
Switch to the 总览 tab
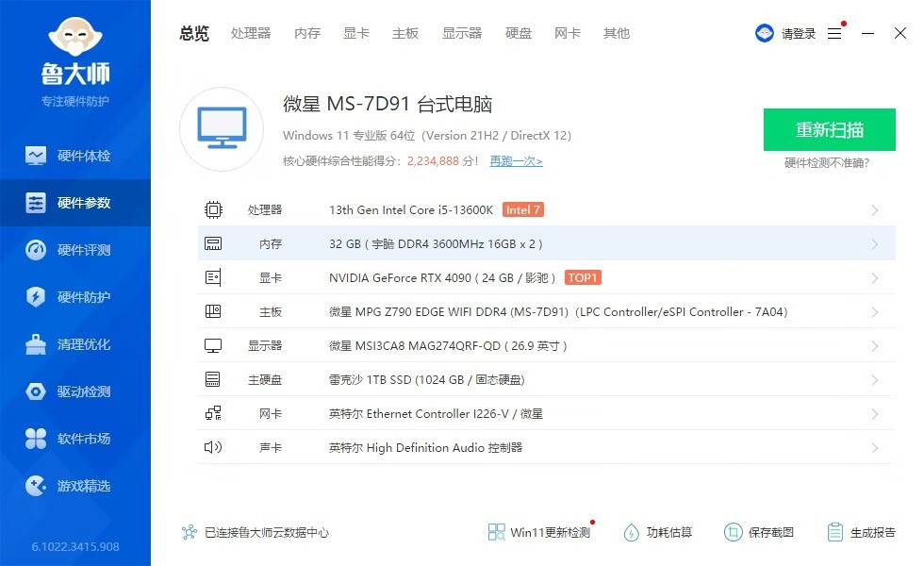194,34
